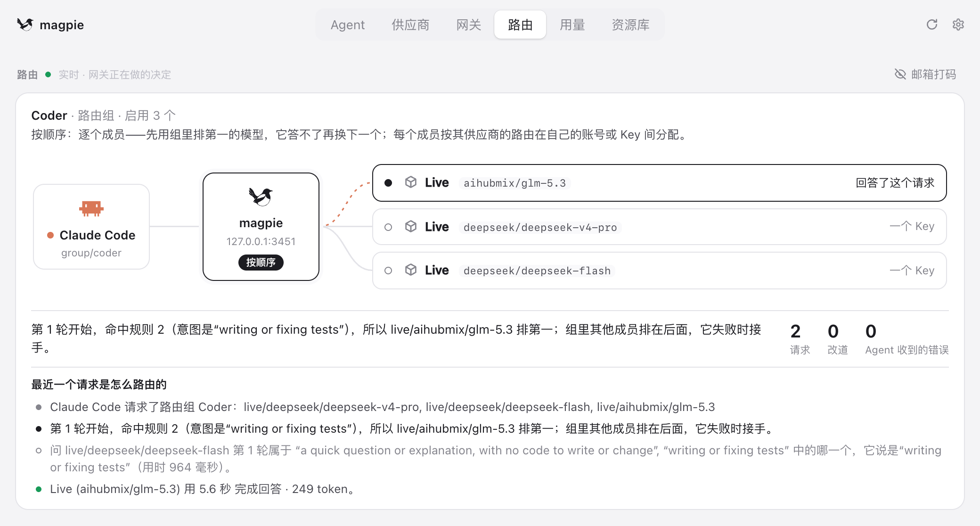Click the magpie bird icon in gateway node

[261, 197]
